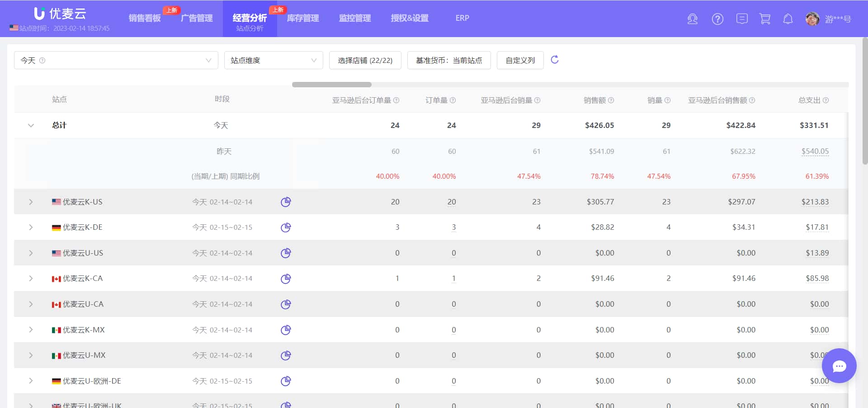The height and width of the screenshot is (408, 868).
Task: Click the vertical page scrollbar thumb
Action: click(x=865, y=100)
